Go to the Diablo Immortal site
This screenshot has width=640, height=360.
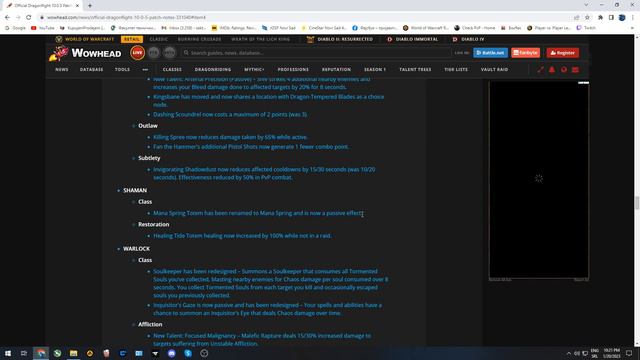tap(412, 39)
